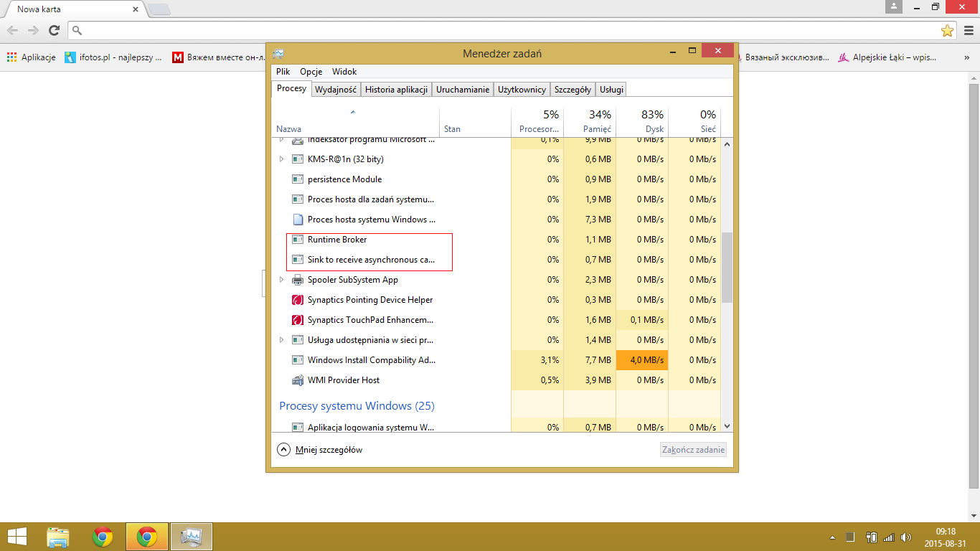
Task: Collapse details with Mniej szczegółów
Action: click(x=320, y=450)
